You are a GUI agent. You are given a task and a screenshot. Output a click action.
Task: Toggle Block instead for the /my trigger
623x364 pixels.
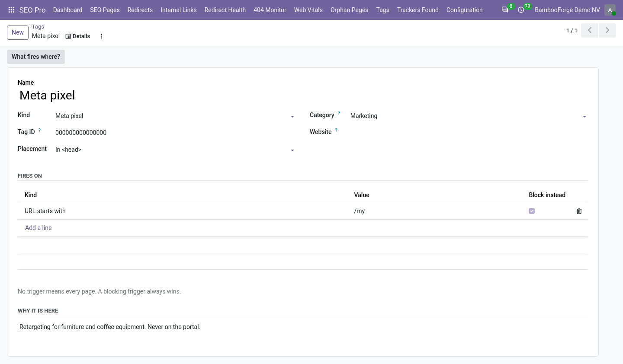click(x=532, y=211)
